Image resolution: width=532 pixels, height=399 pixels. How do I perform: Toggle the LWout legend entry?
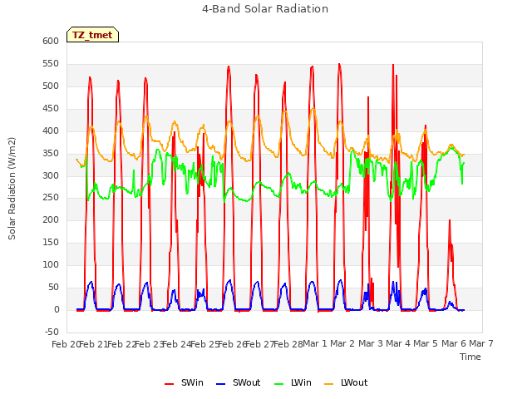[346, 382]
